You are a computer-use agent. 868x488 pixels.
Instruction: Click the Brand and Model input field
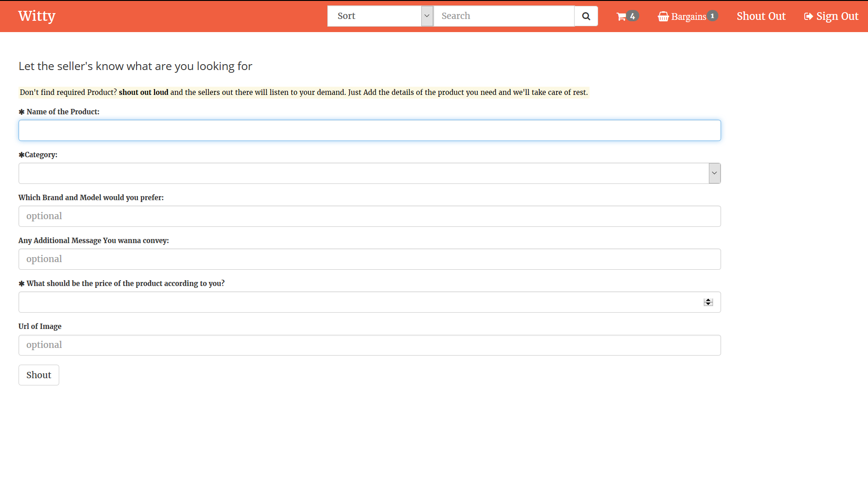[369, 216]
